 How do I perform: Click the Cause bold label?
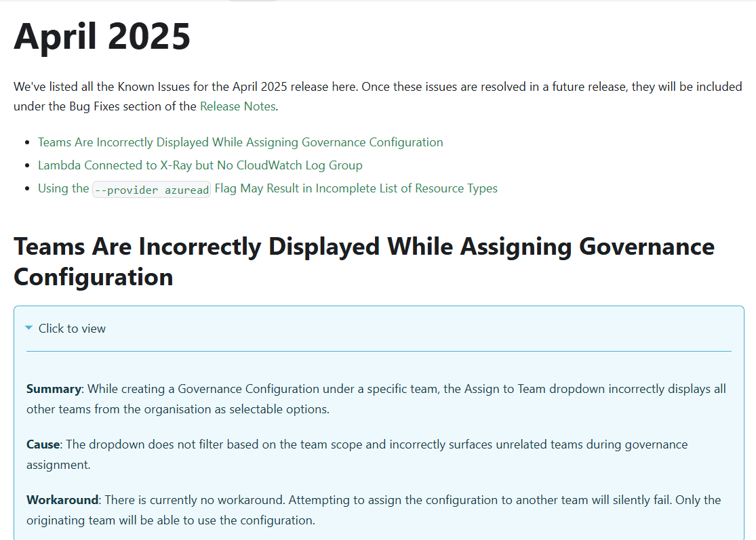43,444
